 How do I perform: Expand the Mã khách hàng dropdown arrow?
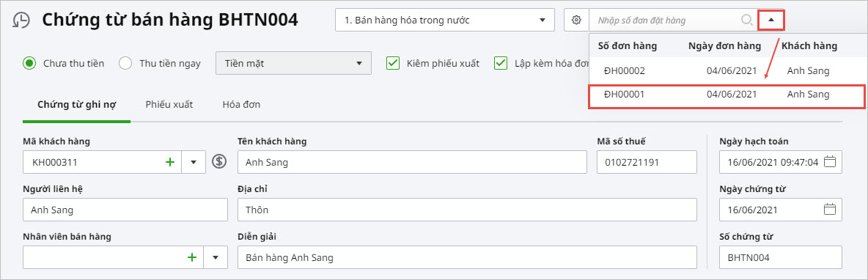point(194,162)
